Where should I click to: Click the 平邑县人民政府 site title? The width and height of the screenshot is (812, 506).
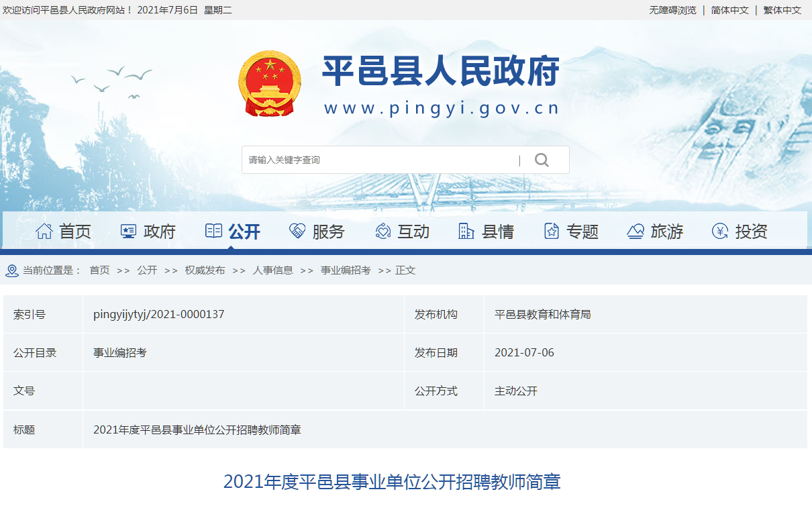[x=441, y=71]
